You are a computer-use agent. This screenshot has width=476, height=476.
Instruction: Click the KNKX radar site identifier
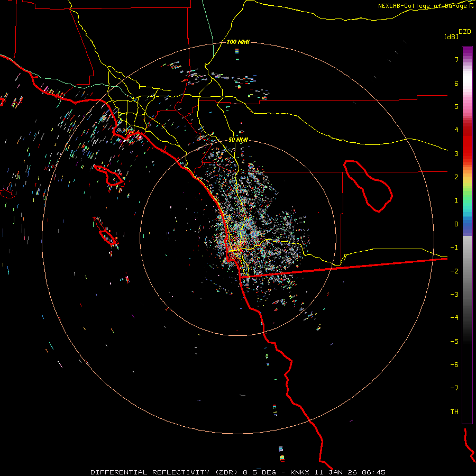[300, 472]
